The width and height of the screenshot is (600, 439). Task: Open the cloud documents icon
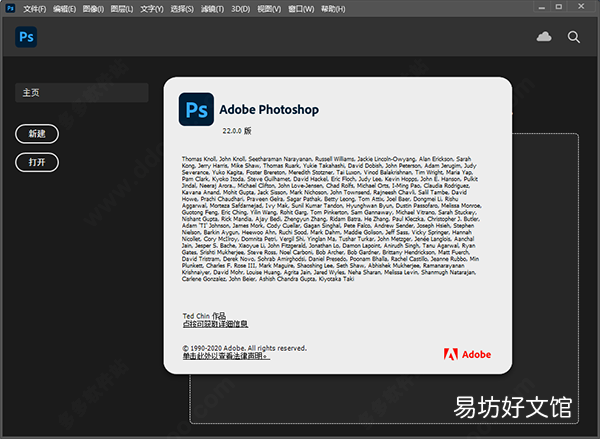[x=544, y=37]
